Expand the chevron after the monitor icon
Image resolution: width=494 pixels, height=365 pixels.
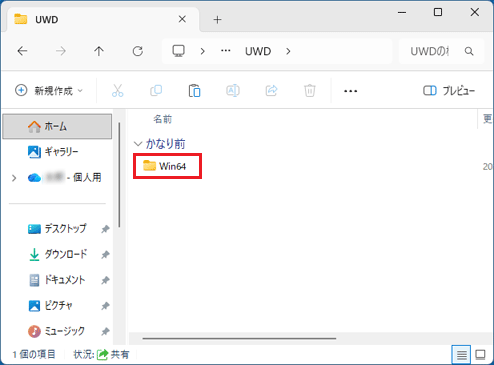point(202,51)
